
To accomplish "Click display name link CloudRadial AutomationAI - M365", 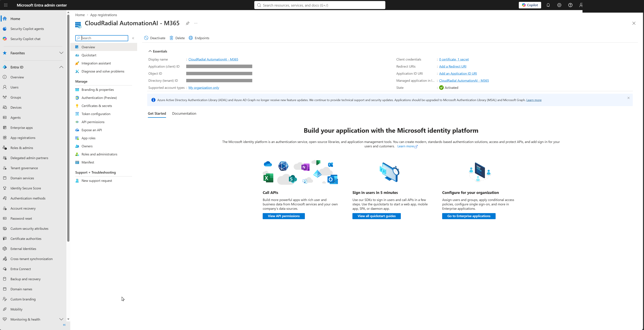I will click(x=213, y=59).
